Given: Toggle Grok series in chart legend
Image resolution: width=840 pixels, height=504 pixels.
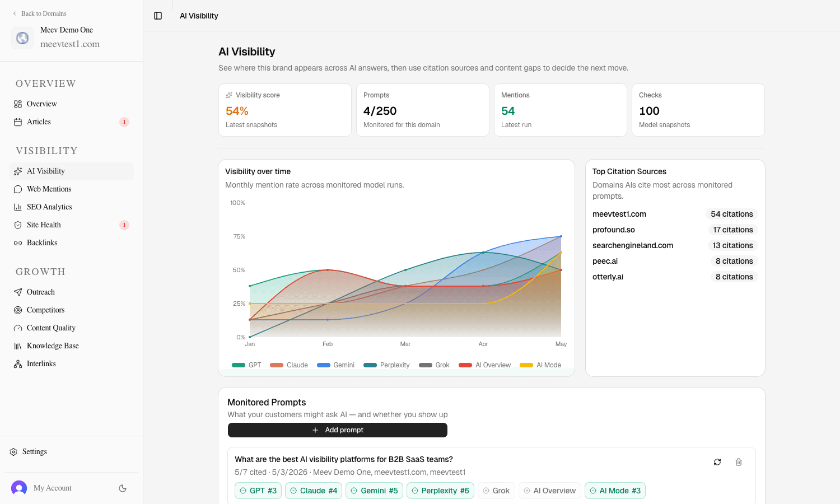Looking at the screenshot, I should 435,365.
